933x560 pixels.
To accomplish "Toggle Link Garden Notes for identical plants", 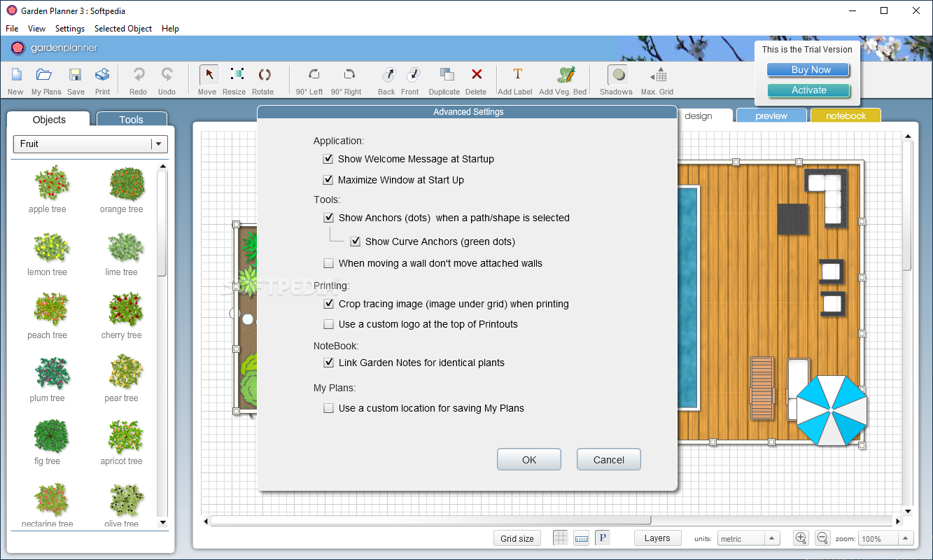I will [328, 363].
